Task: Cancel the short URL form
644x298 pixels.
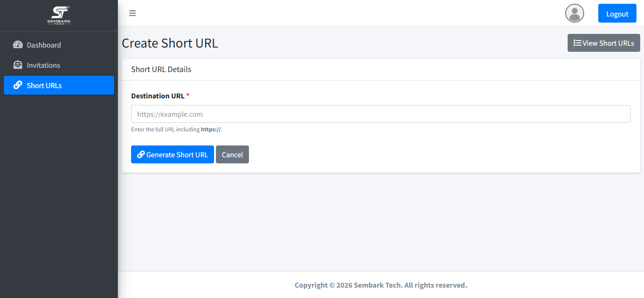Action: [232, 154]
